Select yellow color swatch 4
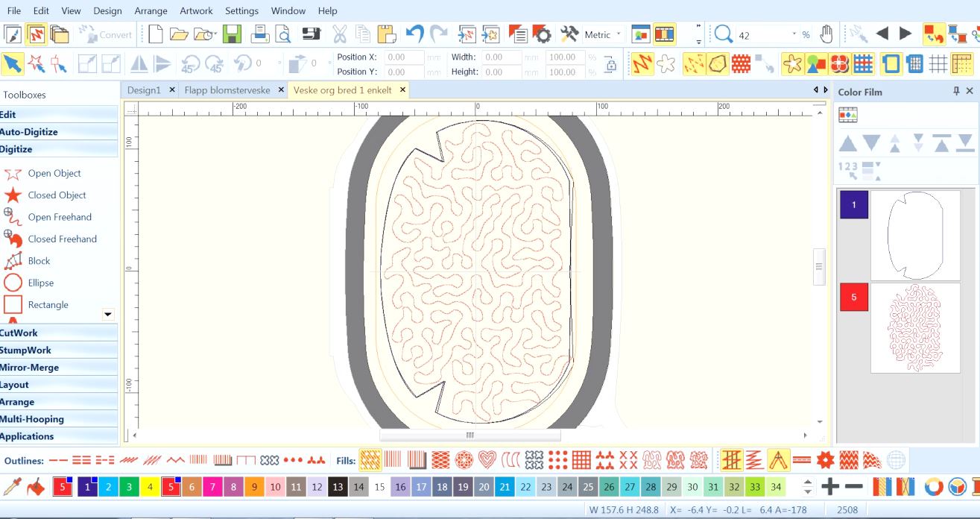The image size is (980, 519). coord(150,488)
